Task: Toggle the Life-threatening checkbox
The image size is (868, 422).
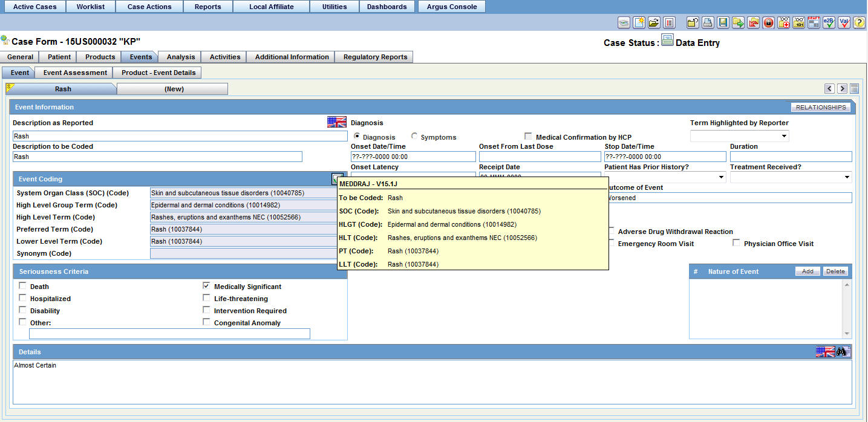Action: [x=206, y=298]
